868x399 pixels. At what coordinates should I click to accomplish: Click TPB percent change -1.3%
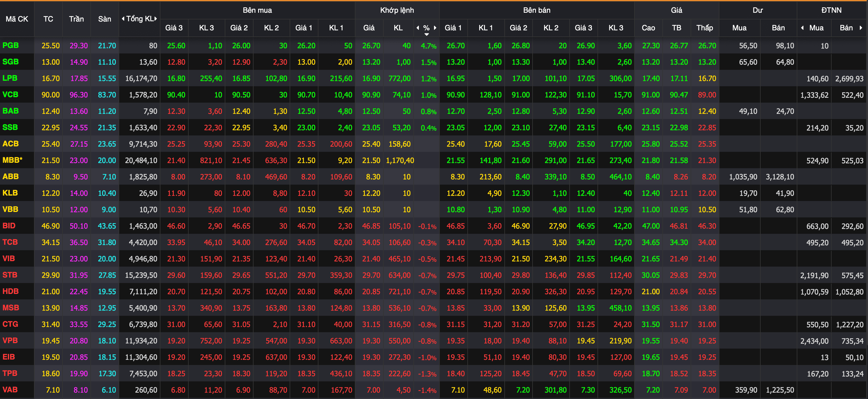click(427, 374)
